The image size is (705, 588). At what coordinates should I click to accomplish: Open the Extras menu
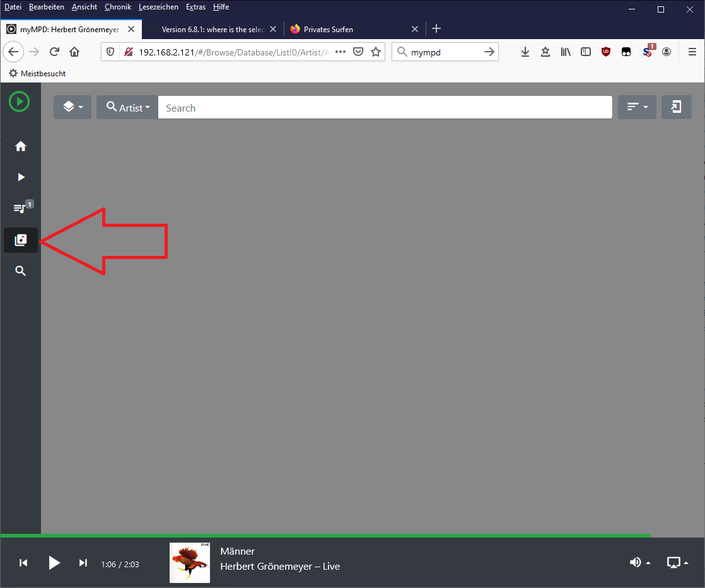pyautogui.click(x=195, y=7)
